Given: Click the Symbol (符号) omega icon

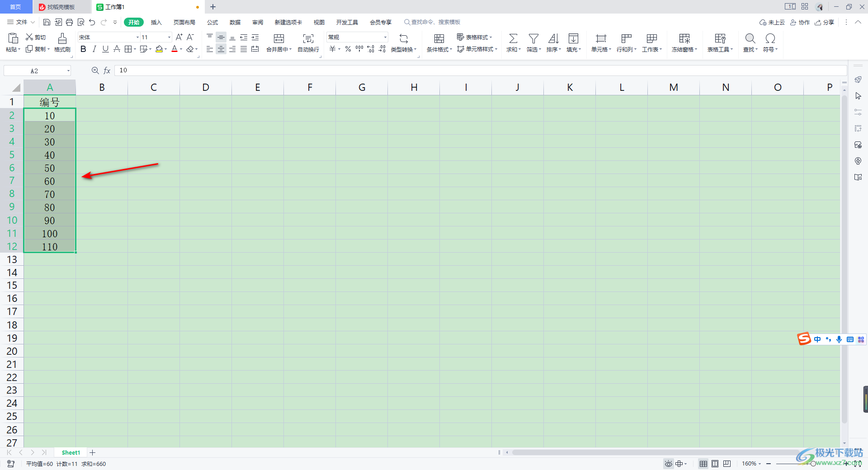Looking at the screenshot, I should tap(770, 38).
